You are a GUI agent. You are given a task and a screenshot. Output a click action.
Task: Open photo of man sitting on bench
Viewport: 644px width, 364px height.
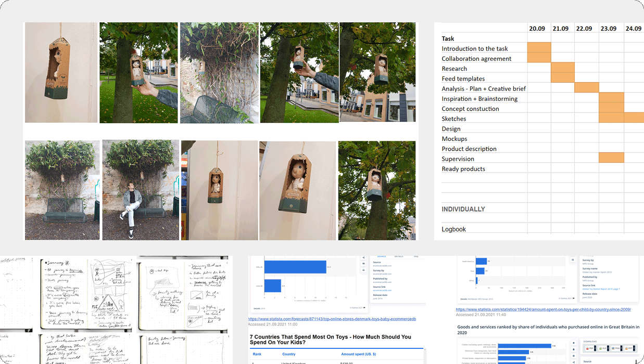point(141,190)
